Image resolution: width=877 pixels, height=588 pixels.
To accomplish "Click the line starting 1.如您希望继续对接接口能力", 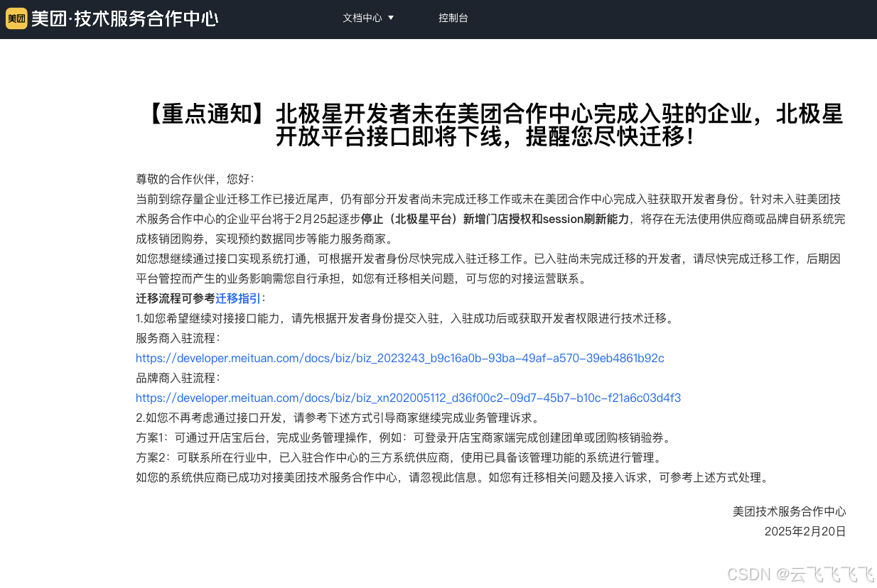I will coord(404,318).
